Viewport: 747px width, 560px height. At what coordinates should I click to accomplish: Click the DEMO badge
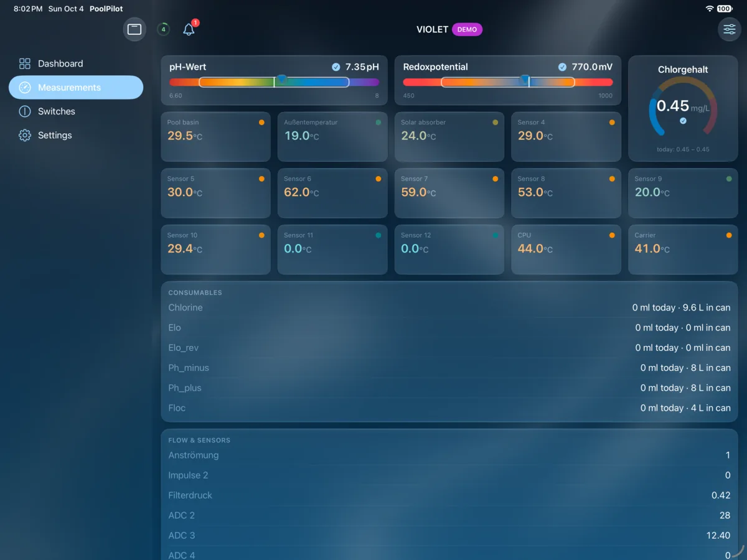point(467,29)
